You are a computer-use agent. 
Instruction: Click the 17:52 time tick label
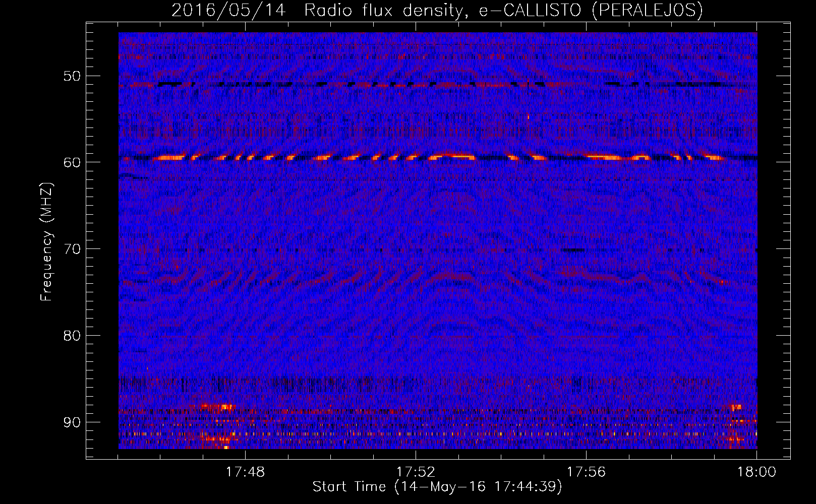click(416, 472)
